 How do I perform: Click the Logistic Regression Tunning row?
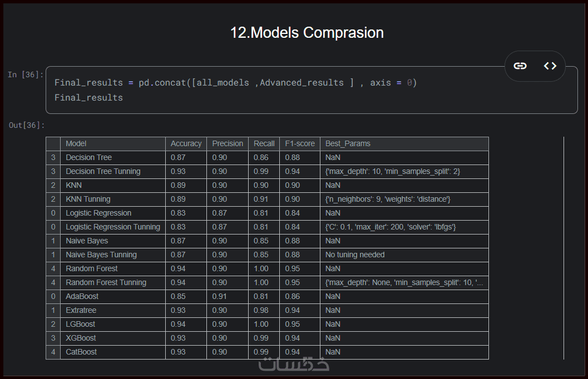coord(113,227)
